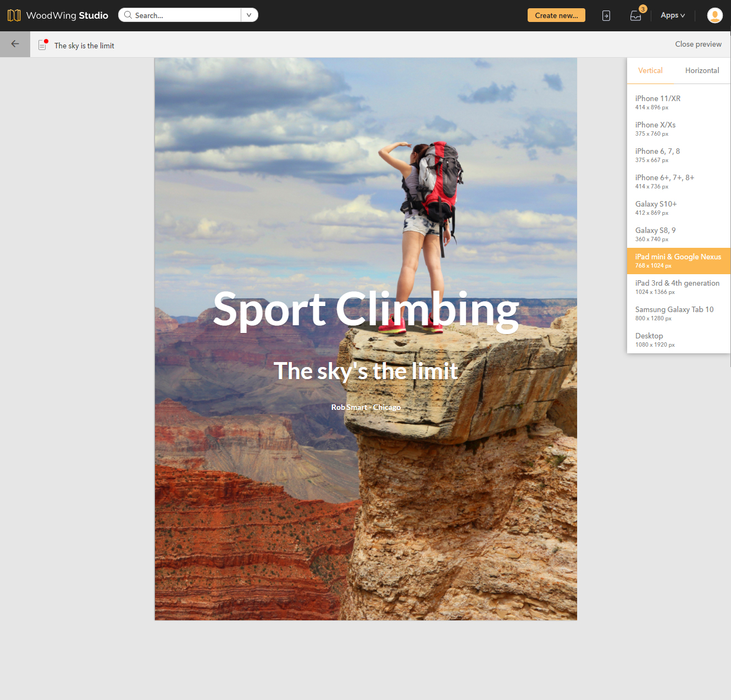
Task: Switch to the Horizontal orientation tab
Action: (x=702, y=71)
